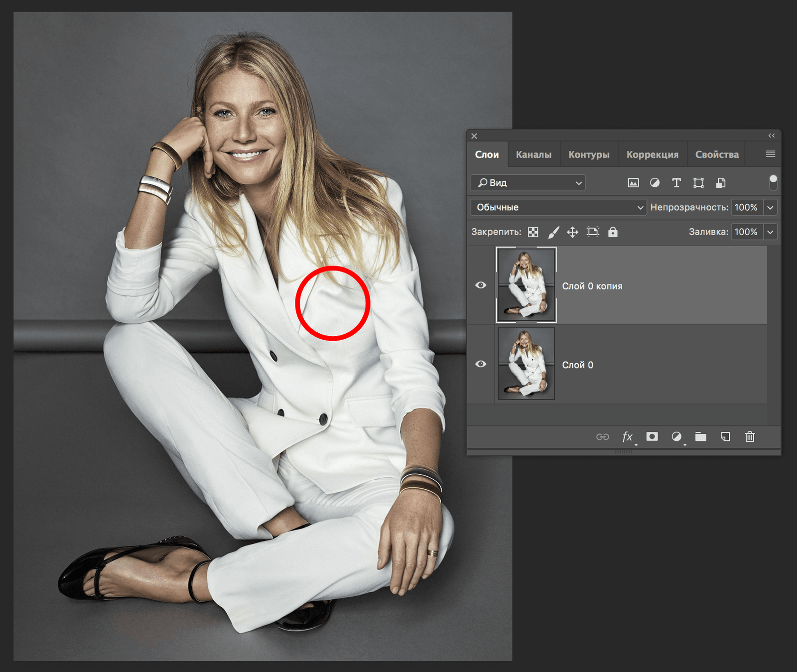797x672 pixels.
Task: Create a new layer
Action: coord(725,437)
